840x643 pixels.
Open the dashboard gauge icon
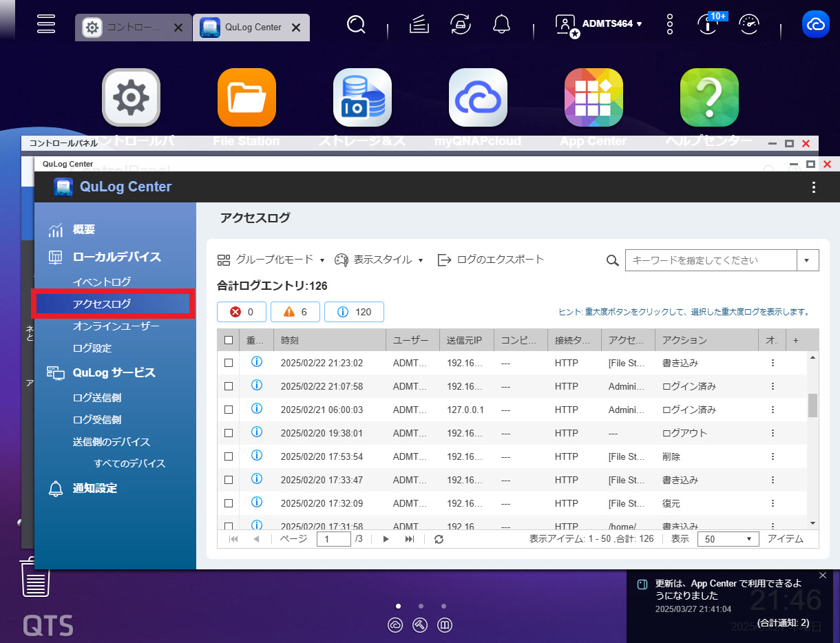click(x=749, y=25)
